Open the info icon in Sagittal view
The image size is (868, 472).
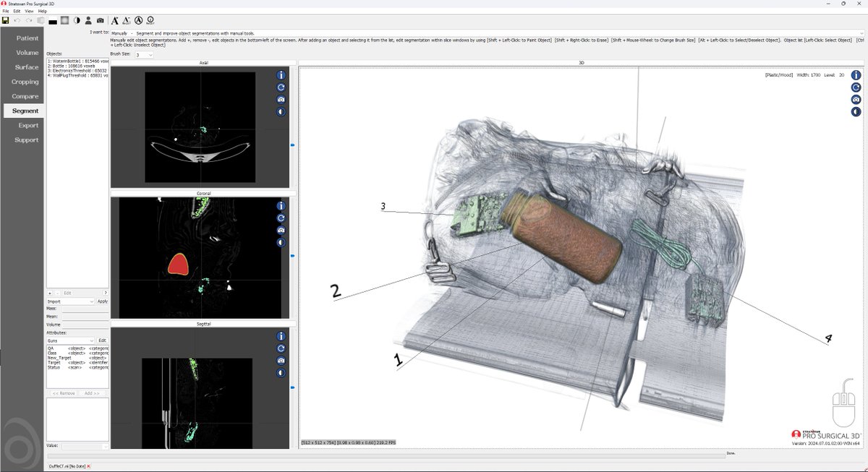point(281,336)
